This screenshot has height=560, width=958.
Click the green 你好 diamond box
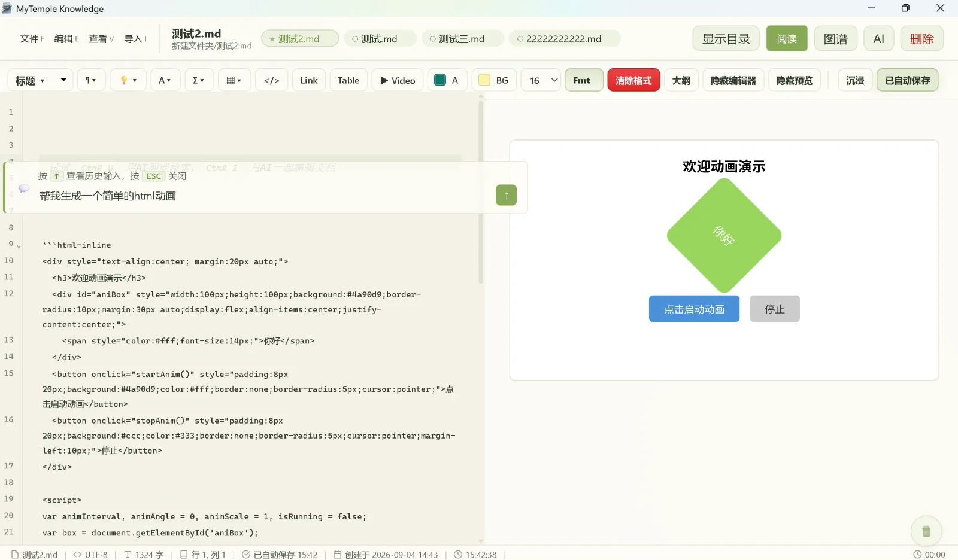coord(724,236)
